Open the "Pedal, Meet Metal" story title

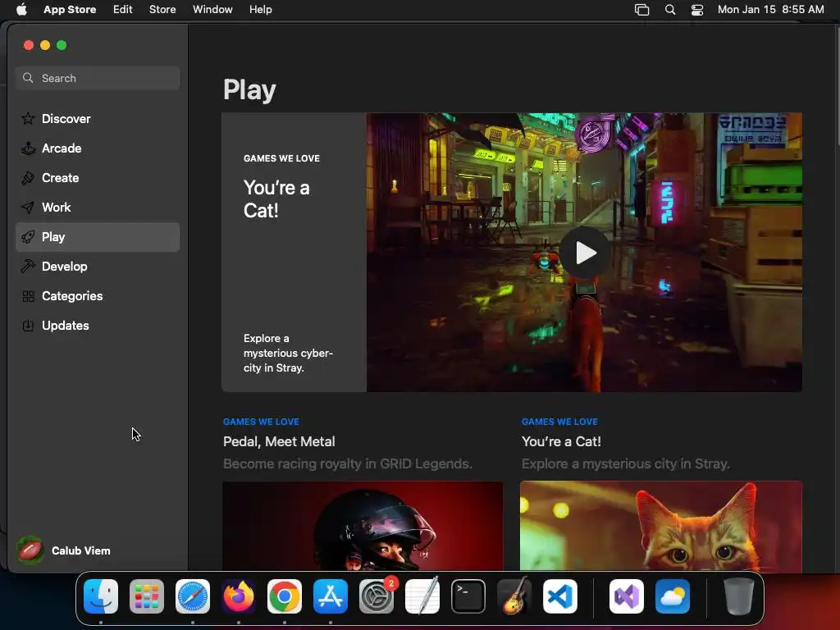click(x=279, y=441)
